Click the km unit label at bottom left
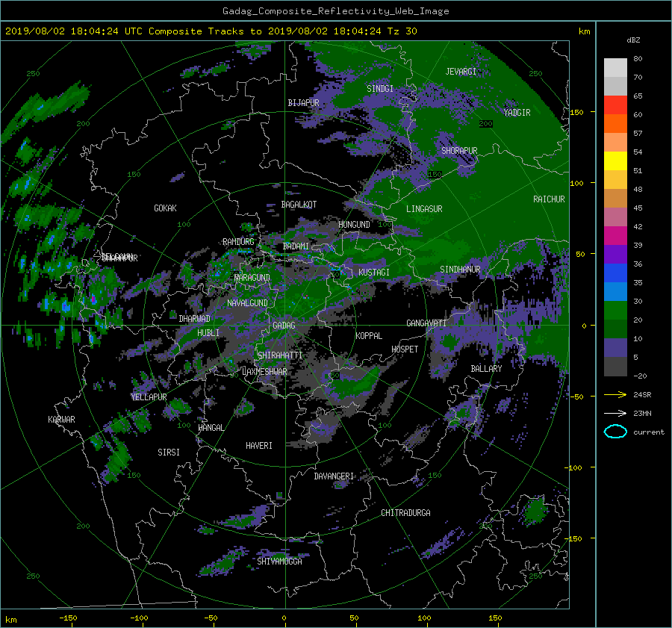Screen dimensions: 672x628 (x=11, y=620)
